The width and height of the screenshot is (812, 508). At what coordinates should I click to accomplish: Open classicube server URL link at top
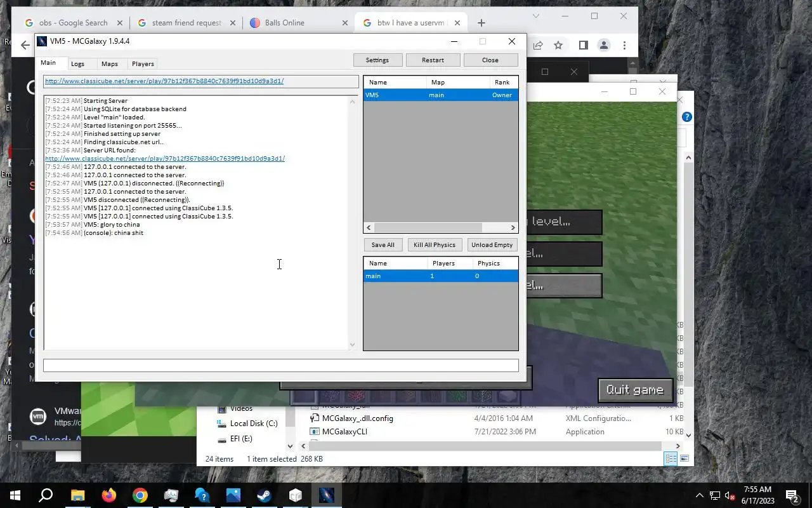point(164,81)
